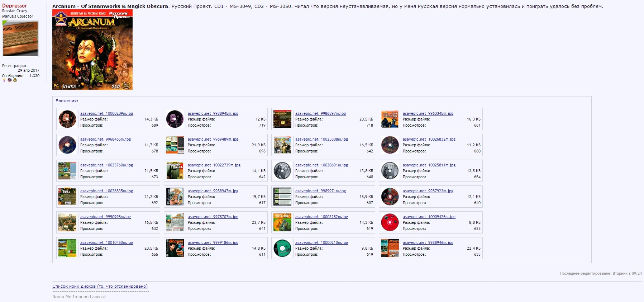Screen dimensions: 644x302
Task: Open thumbnail for asavepic.net_10026835m.jpg
Action: (x=67, y=197)
